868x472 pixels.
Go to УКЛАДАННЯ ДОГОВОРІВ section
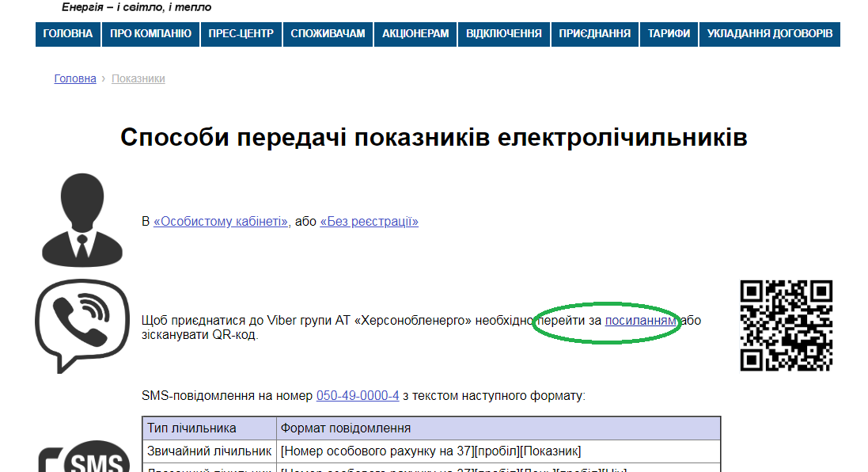coord(769,34)
